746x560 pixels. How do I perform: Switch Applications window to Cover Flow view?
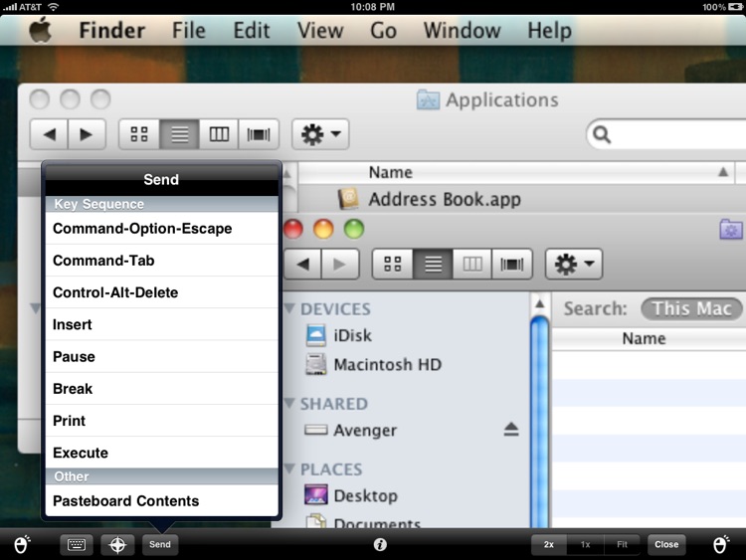(x=259, y=134)
